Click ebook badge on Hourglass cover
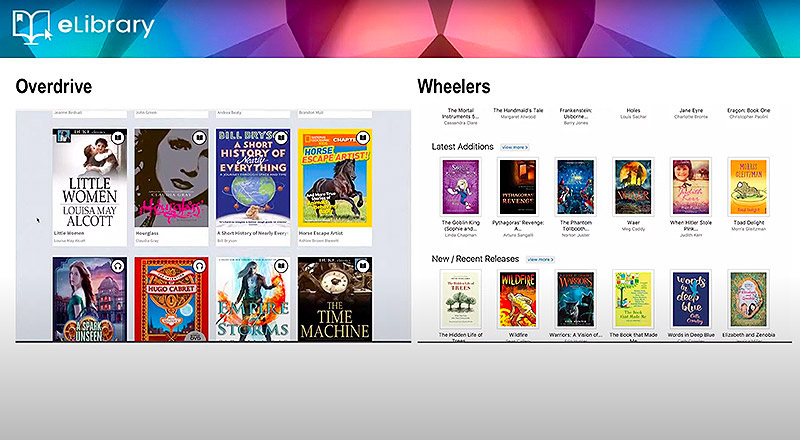The width and height of the screenshot is (800, 440). coord(199,137)
